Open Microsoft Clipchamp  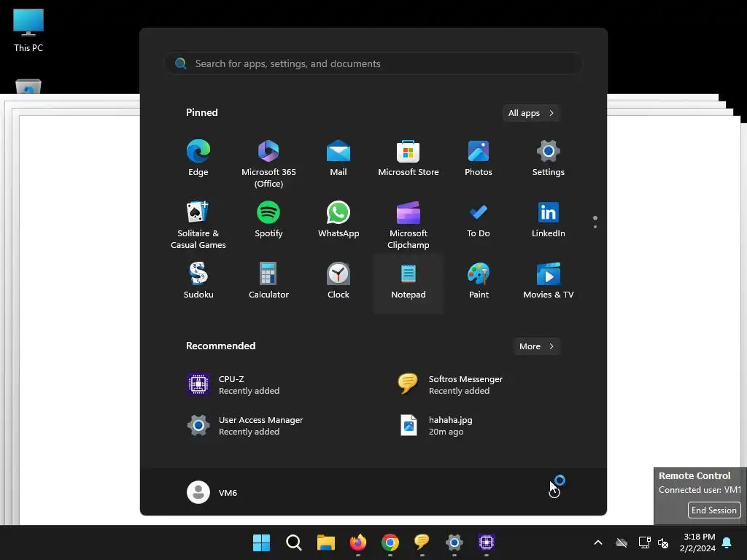409,225
